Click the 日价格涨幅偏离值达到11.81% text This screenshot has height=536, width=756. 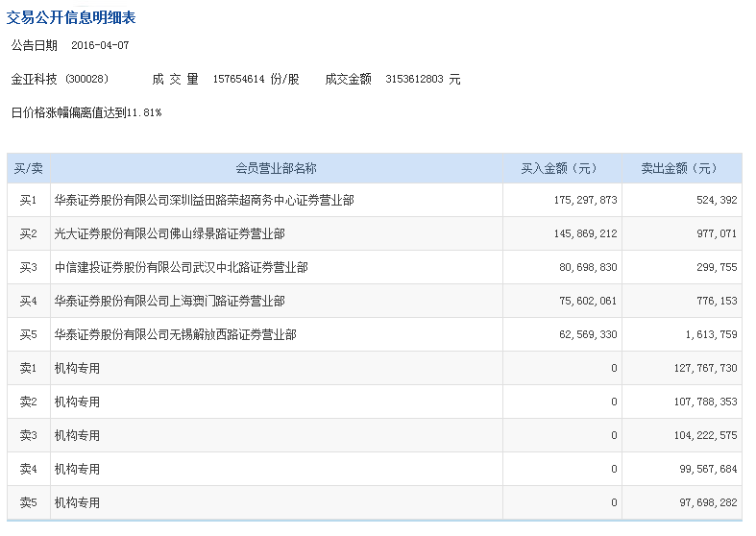[86, 112]
